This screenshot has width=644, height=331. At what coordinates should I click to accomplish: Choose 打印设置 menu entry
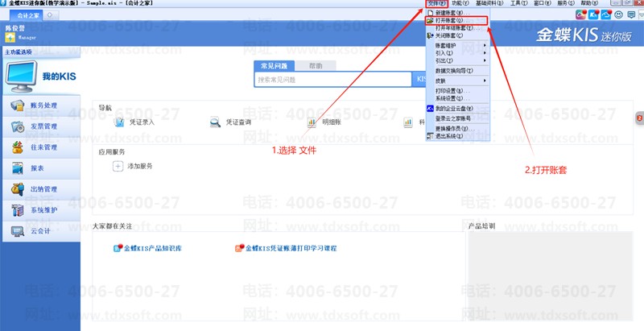point(457,91)
